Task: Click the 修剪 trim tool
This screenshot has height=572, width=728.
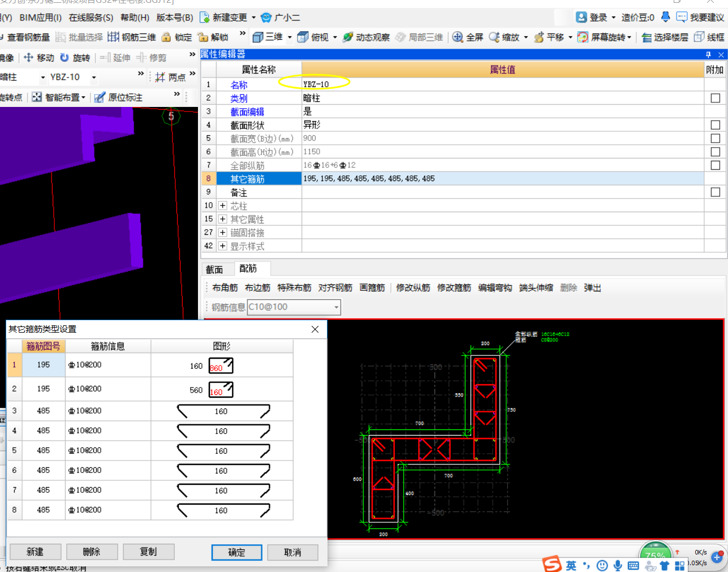Action: pyautogui.click(x=151, y=58)
